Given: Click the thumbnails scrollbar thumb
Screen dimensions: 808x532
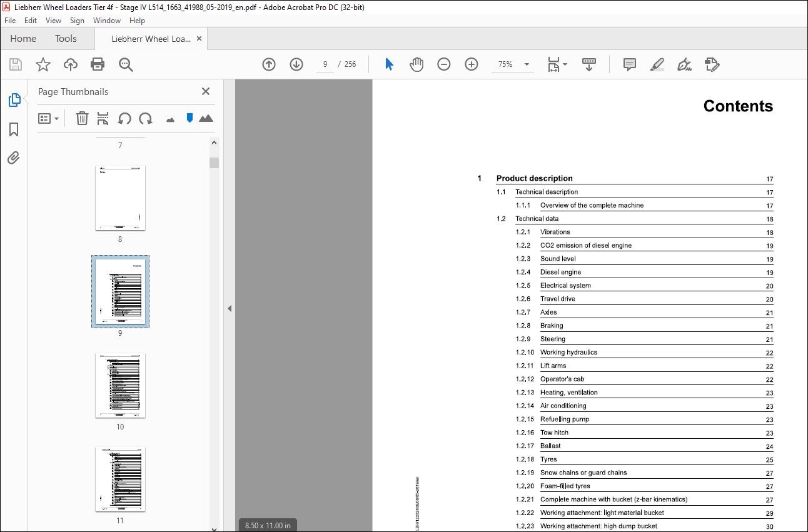Looking at the screenshot, I should pos(215,163).
